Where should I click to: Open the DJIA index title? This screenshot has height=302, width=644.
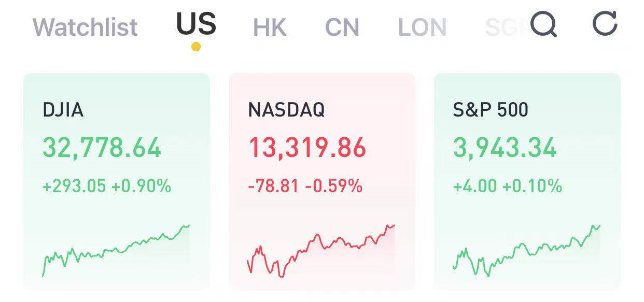(63, 110)
